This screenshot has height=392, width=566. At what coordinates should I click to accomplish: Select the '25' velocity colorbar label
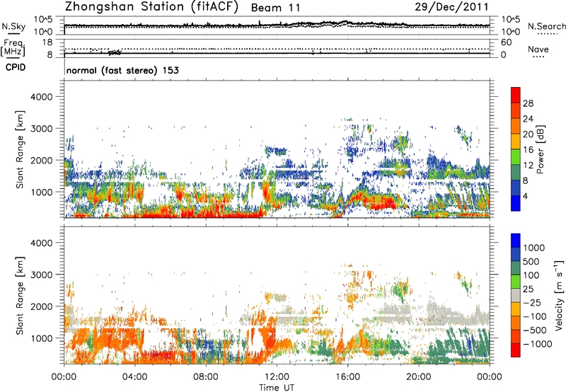(528, 289)
